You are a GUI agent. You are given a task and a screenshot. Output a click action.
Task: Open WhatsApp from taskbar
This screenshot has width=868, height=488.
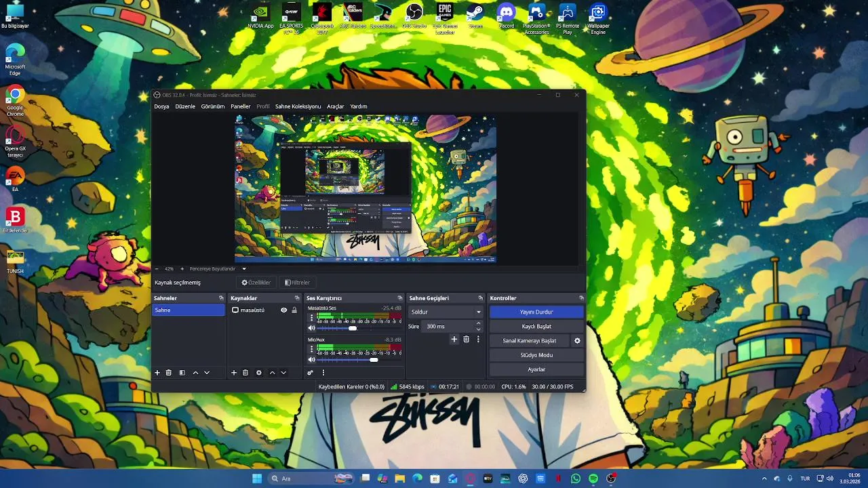point(576,479)
